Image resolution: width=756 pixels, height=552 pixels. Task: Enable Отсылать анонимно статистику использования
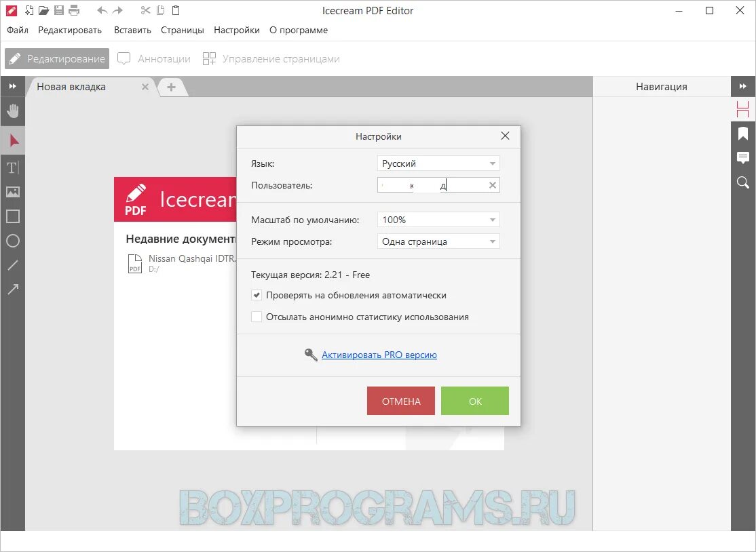(x=257, y=317)
